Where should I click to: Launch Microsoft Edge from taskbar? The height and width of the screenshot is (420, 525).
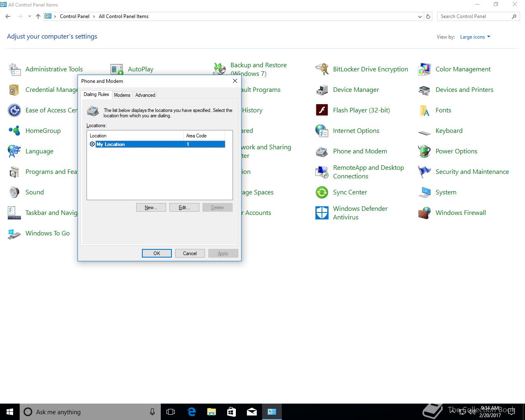[191, 412]
